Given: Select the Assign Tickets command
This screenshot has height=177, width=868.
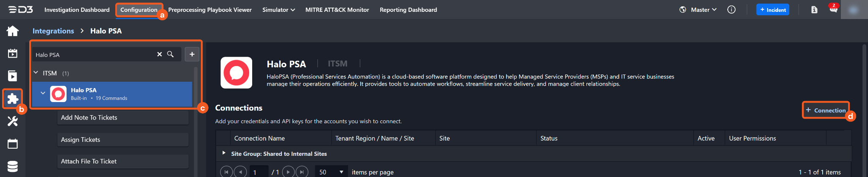Looking at the screenshot, I should (122, 140).
